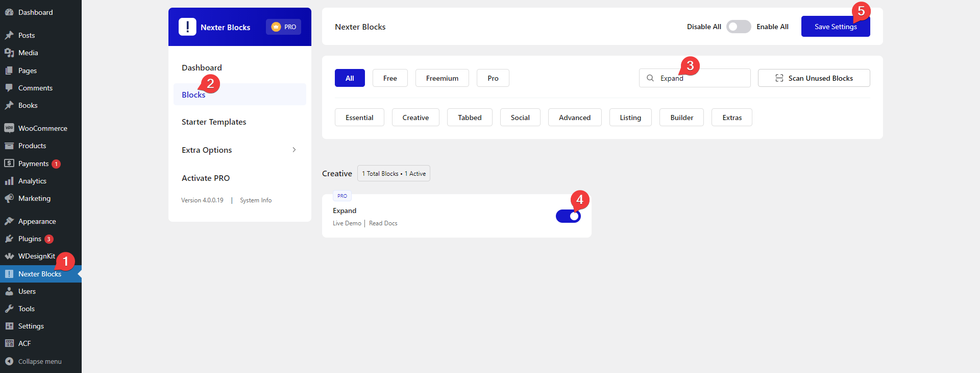Click Scan Unused Blocks button
This screenshot has height=373, width=980.
(814, 78)
